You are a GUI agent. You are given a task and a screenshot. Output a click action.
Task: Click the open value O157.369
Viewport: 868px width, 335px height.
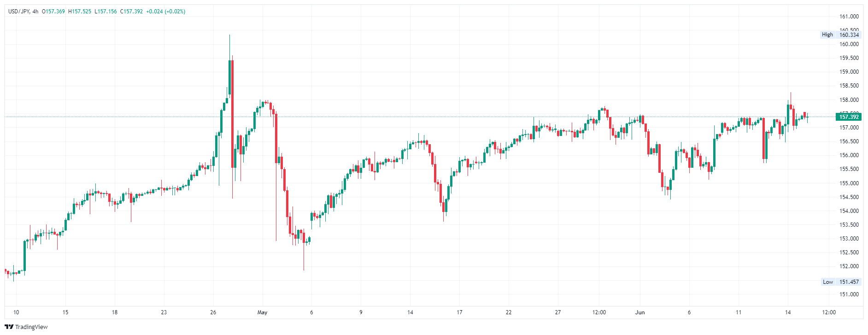click(53, 12)
